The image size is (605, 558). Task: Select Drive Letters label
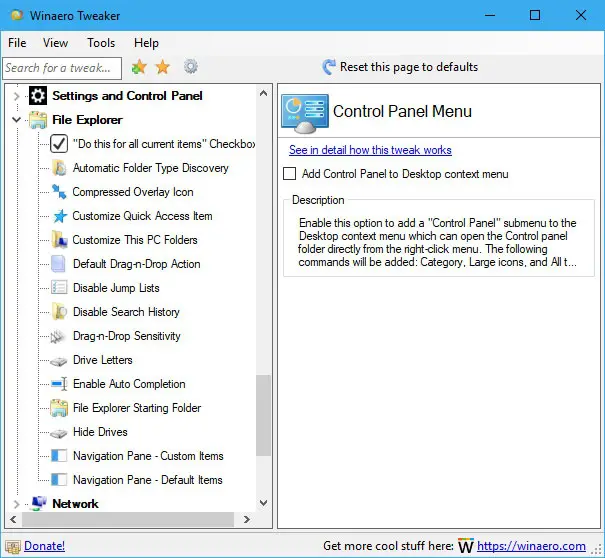[103, 360]
